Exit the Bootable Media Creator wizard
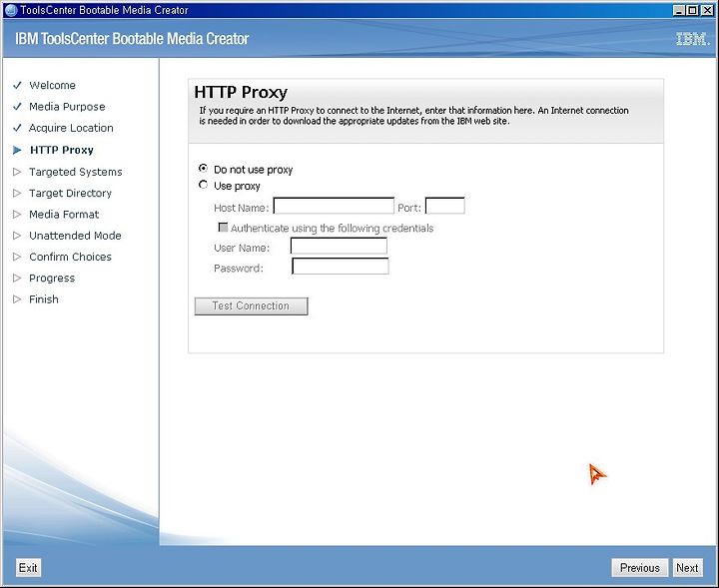The image size is (719, 588). (28, 568)
